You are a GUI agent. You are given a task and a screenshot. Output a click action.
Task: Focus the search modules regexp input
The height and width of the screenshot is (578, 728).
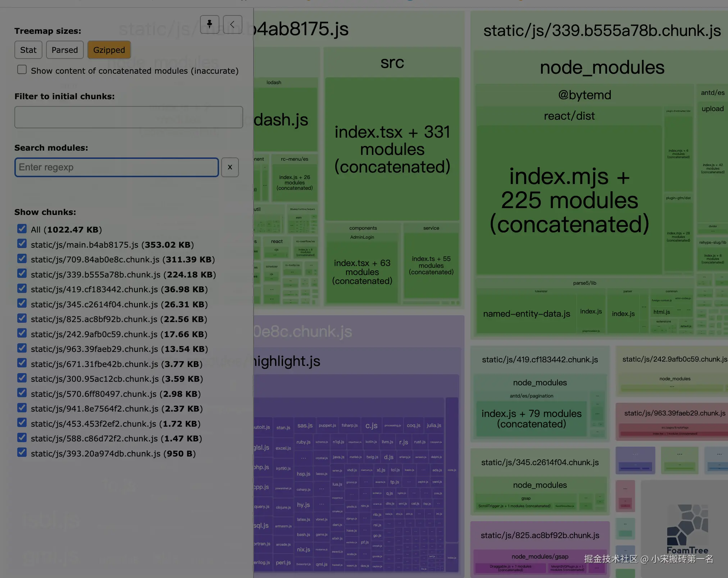pos(116,168)
